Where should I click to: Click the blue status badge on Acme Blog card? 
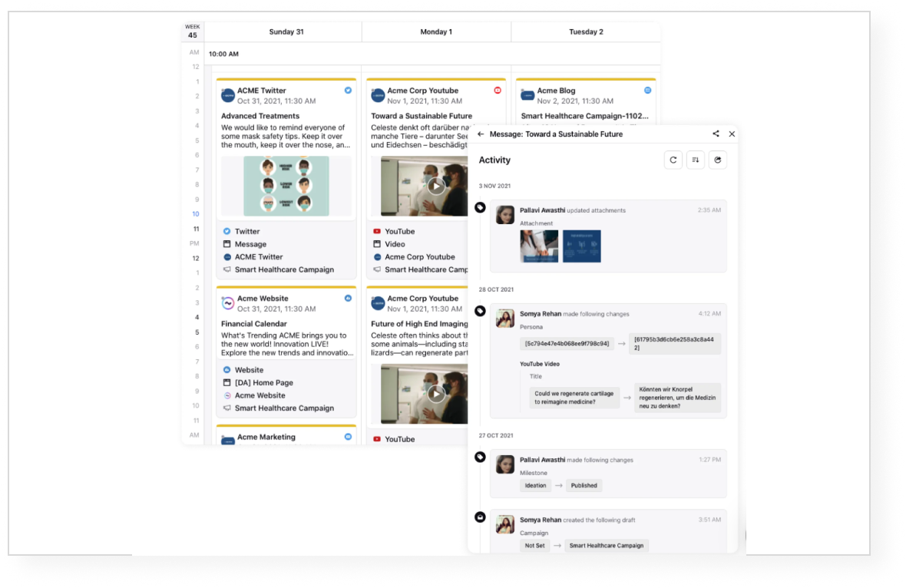point(648,90)
